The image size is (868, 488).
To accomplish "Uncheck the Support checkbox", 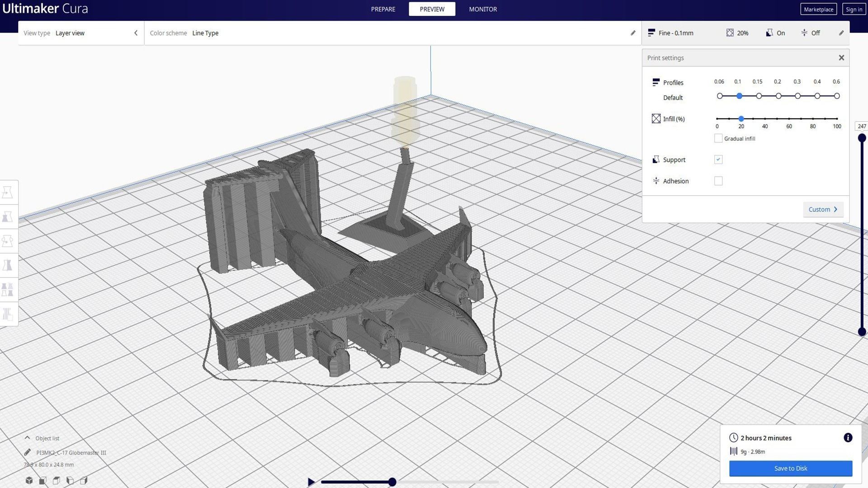I will click(x=718, y=160).
